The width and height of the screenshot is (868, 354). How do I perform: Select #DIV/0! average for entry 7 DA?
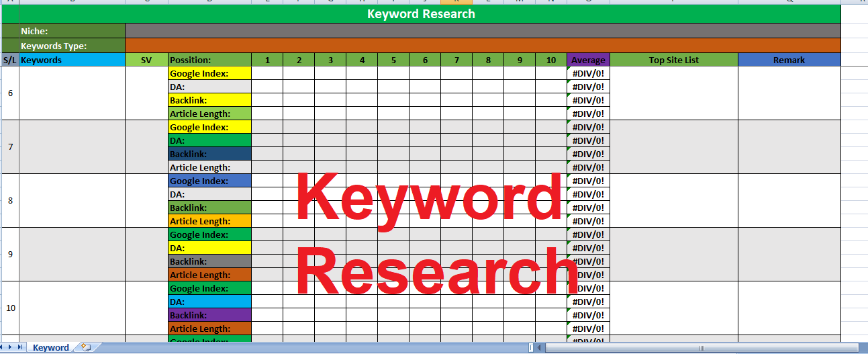588,140
